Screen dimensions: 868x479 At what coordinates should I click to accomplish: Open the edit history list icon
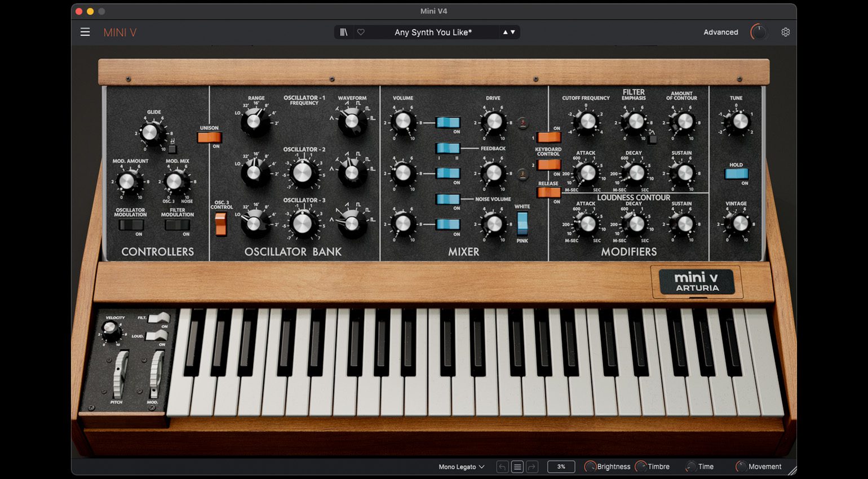click(517, 467)
